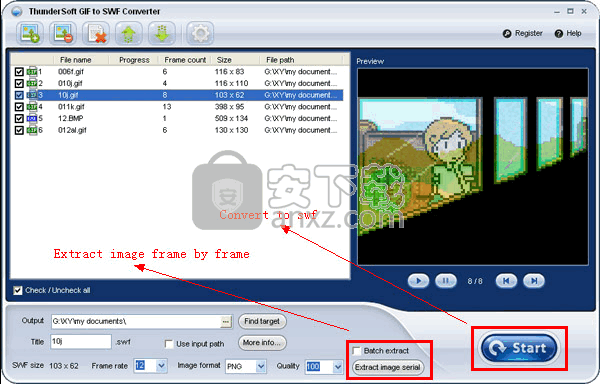The height and width of the screenshot is (384, 600).
Task: Uncheck the 011k.gif file checkbox
Action: pos(19,107)
